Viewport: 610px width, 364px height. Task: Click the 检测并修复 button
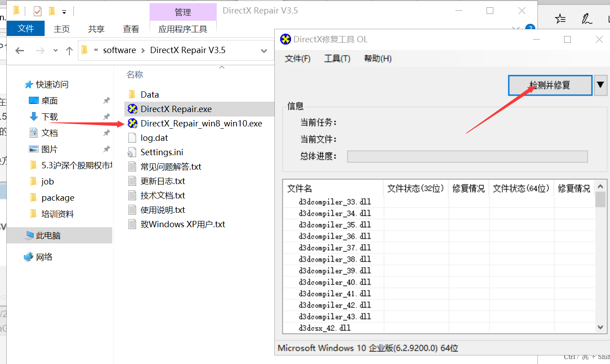tap(550, 85)
